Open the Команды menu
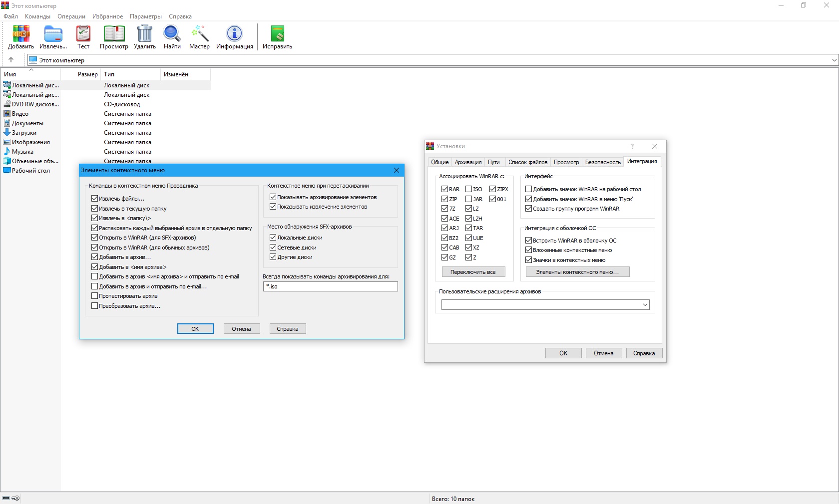839x504 pixels. click(37, 16)
